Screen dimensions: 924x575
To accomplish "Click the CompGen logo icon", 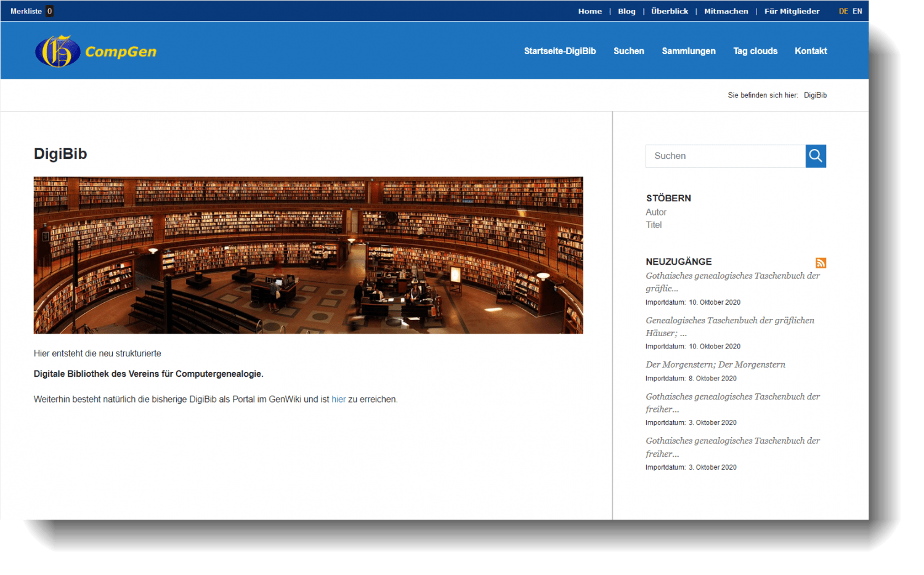I will pyautogui.click(x=57, y=52).
